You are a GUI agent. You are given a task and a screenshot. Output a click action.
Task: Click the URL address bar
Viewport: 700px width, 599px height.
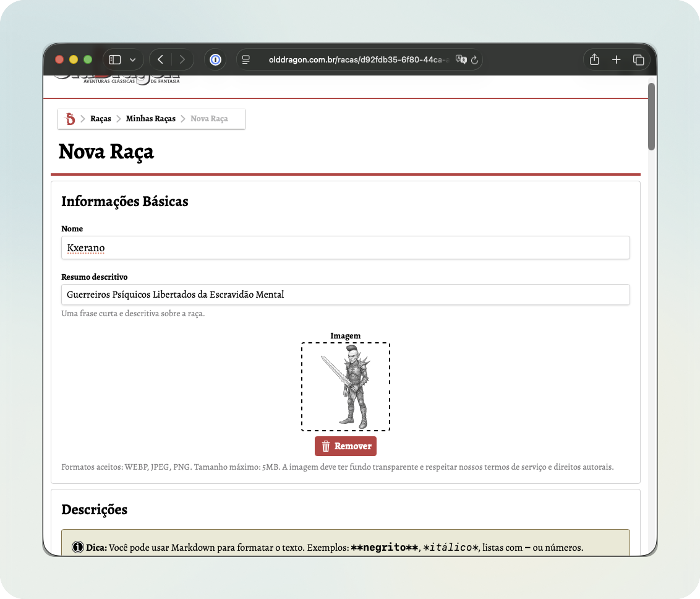(359, 59)
